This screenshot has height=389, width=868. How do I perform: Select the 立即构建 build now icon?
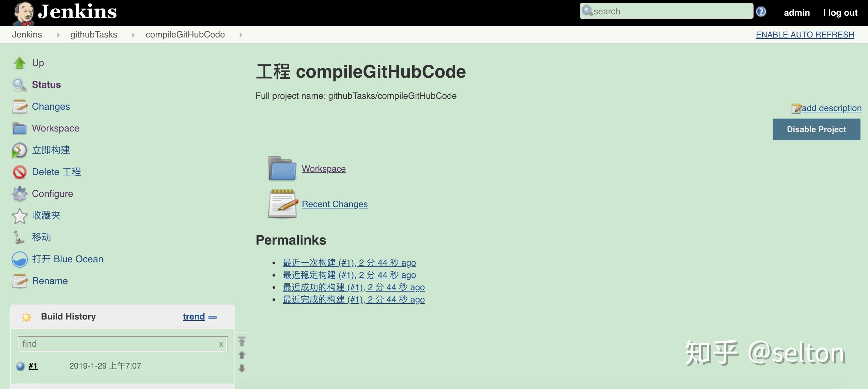19,150
